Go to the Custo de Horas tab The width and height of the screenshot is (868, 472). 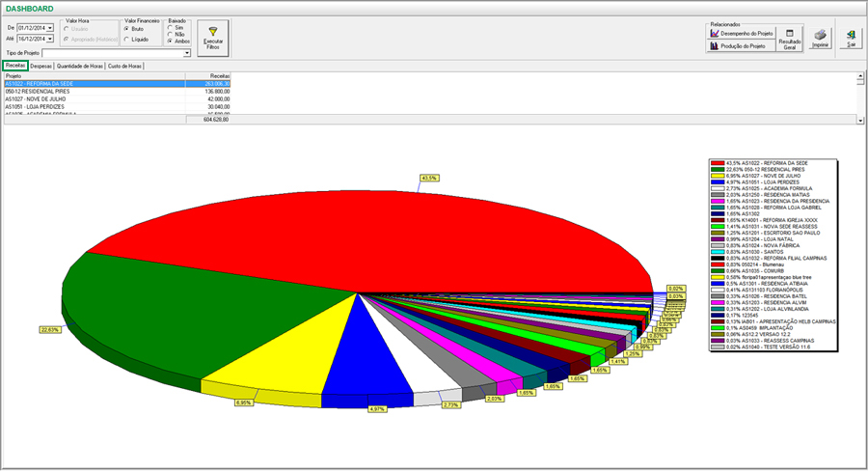[x=124, y=66]
